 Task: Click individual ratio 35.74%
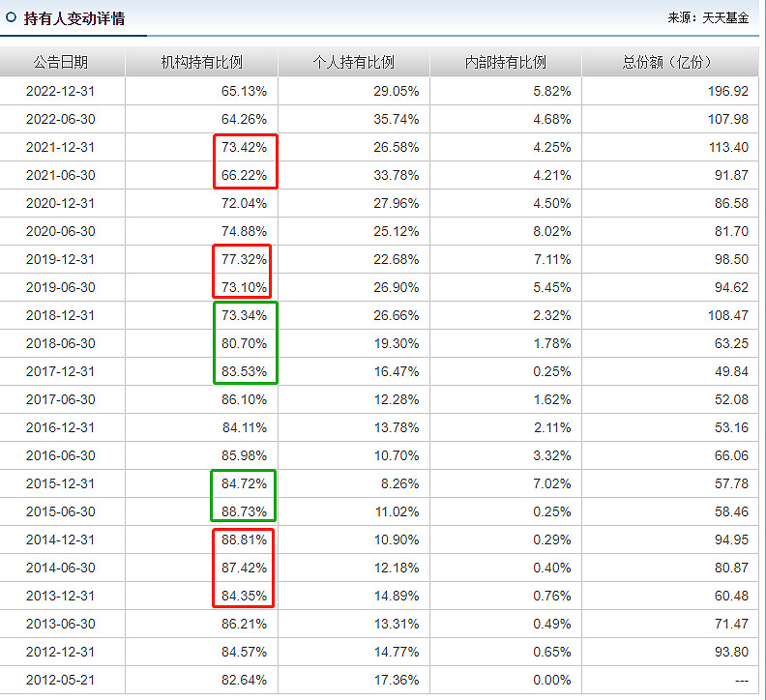(x=397, y=119)
